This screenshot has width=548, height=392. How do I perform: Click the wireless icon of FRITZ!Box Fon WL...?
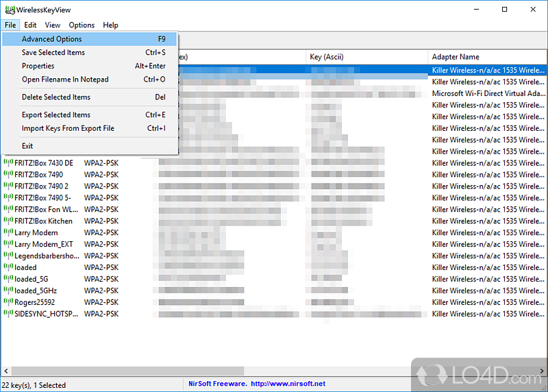click(8, 209)
